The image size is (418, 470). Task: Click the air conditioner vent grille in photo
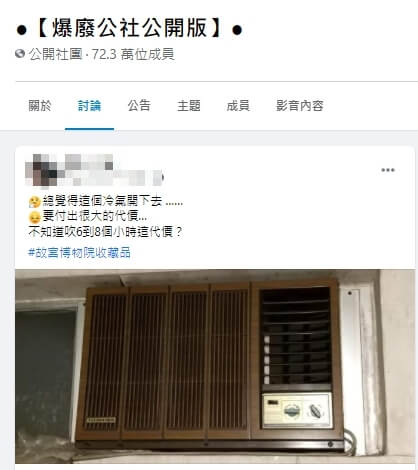[x=167, y=361]
